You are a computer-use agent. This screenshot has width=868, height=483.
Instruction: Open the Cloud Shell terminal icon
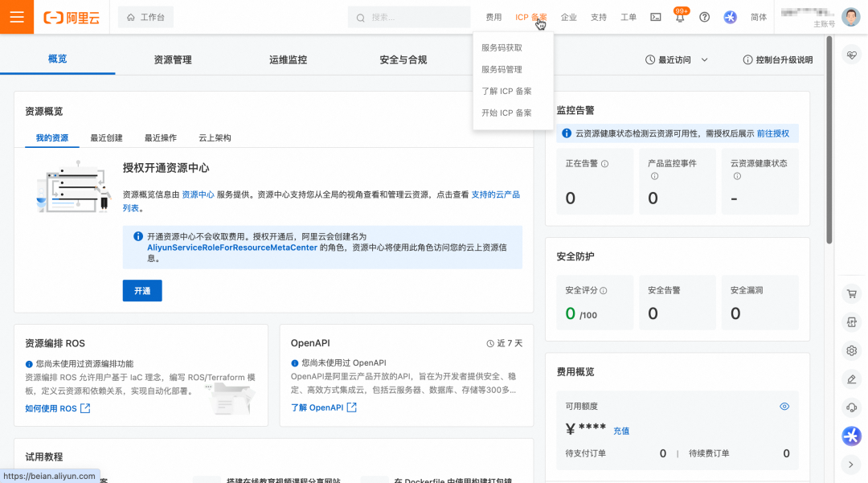(656, 17)
